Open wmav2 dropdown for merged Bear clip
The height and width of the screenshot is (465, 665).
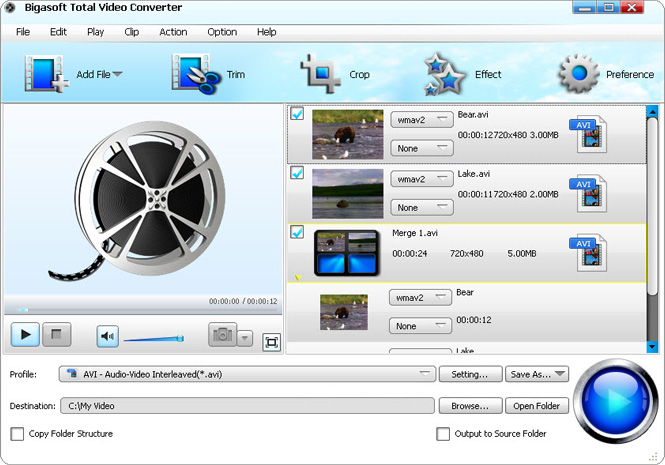[420, 297]
